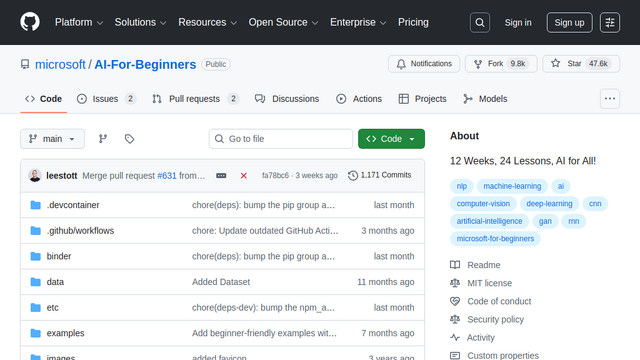Switch to the Issues tab

tap(106, 99)
